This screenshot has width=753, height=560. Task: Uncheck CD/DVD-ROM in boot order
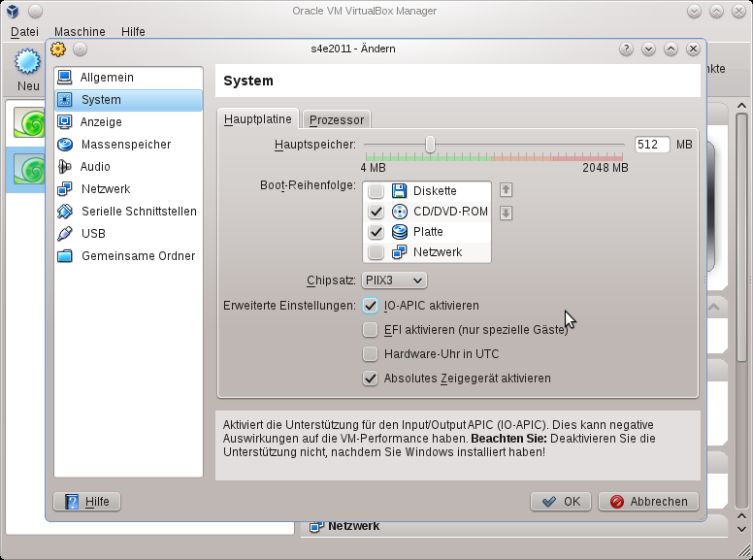[x=376, y=212]
